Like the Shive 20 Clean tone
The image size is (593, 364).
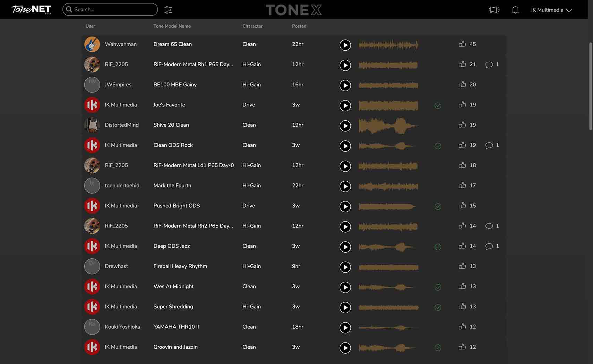tap(462, 124)
